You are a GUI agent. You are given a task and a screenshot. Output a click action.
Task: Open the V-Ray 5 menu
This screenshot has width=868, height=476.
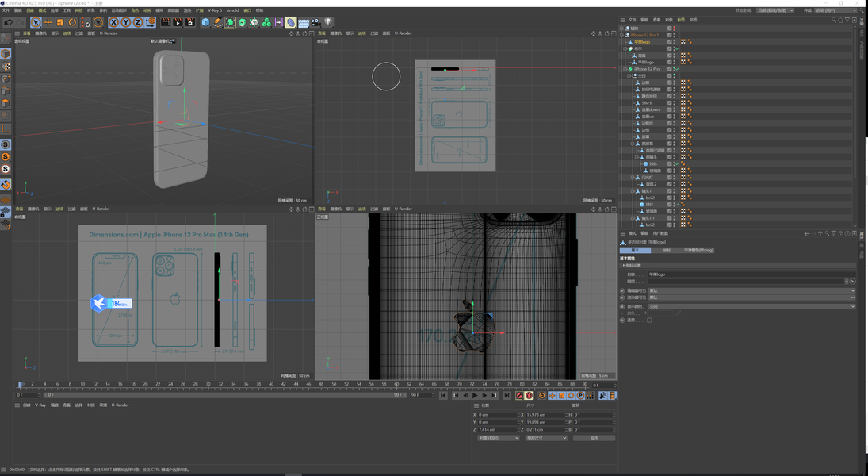click(215, 10)
